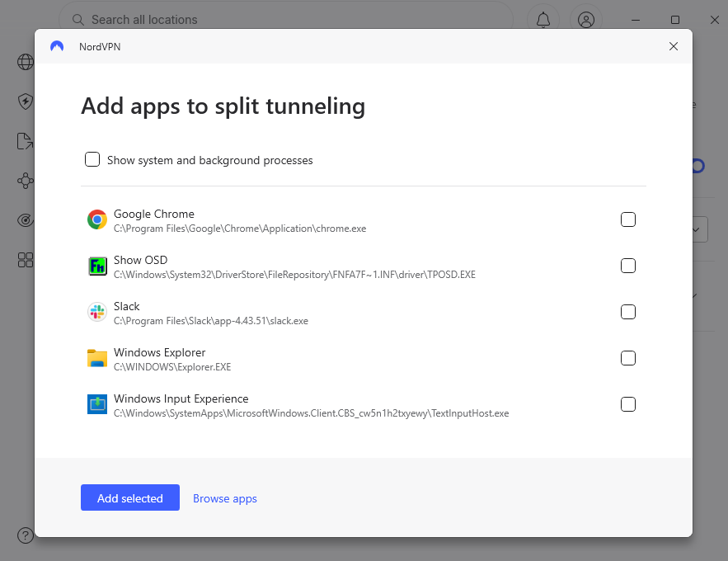
Task: Enable Show system and background processes
Action: (92, 159)
